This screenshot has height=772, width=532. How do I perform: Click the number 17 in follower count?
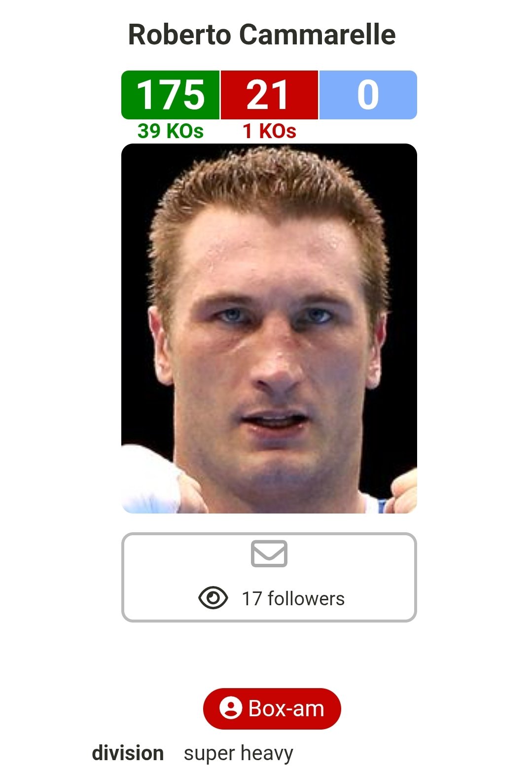[x=251, y=598]
